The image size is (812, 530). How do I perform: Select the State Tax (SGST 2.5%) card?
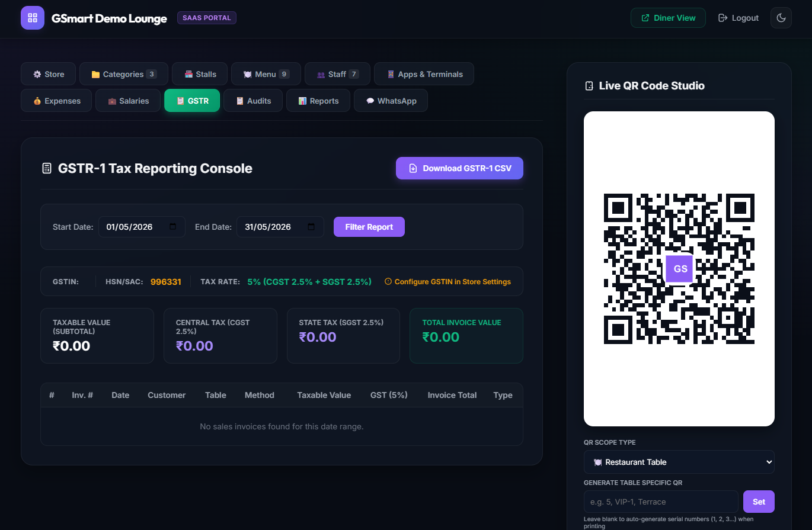[343, 336]
